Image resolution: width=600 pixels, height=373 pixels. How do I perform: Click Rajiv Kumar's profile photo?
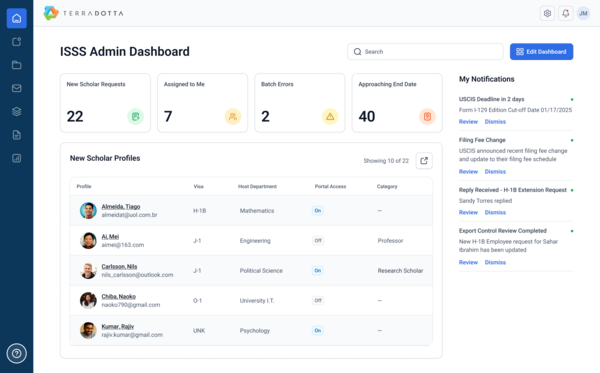88,330
